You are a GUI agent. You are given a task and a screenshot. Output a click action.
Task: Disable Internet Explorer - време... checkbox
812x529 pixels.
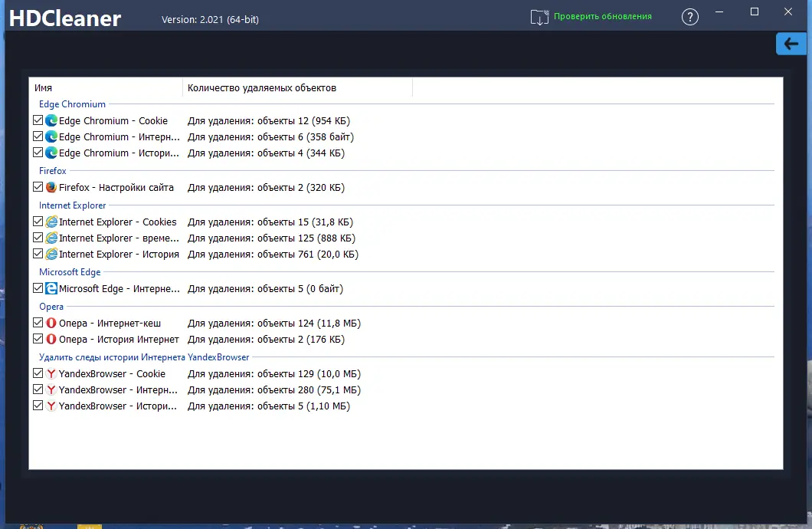coord(38,238)
